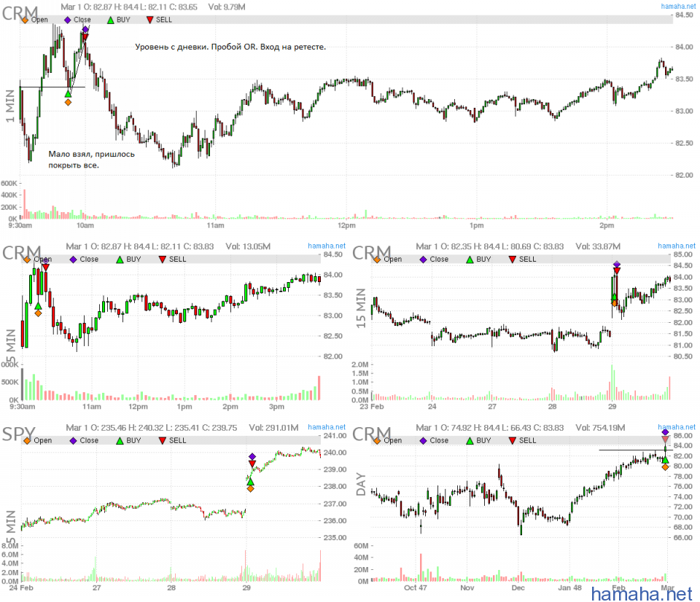The width and height of the screenshot is (700, 602).
Task: Click 'Oct 47' label on CRM DAY axis
Action: pos(415,587)
